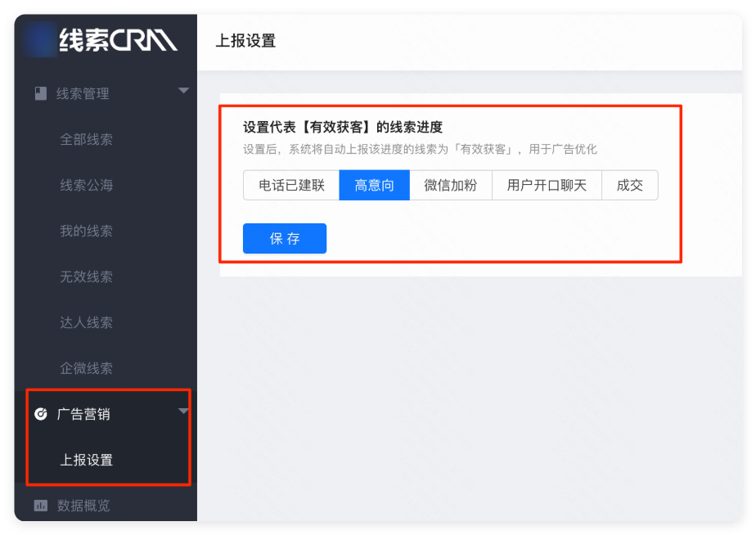Click the 广告营销 target icon
Viewport: 756px width, 535px height.
pyautogui.click(x=41, y=415)
